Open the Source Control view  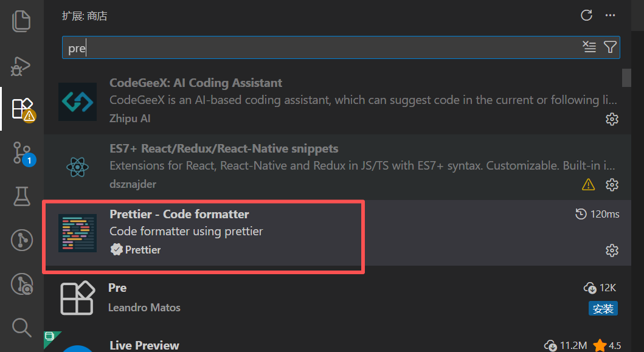point(23,154)
